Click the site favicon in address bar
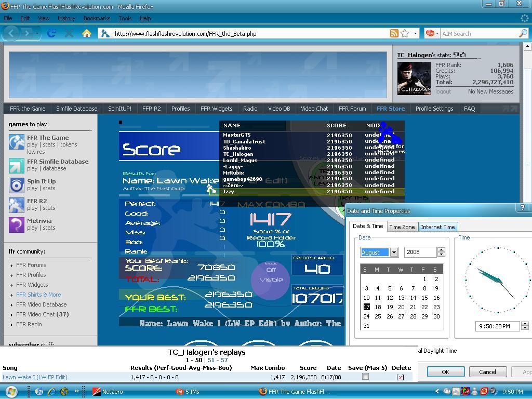Screen dimensions: 532x399 point(105,33)
